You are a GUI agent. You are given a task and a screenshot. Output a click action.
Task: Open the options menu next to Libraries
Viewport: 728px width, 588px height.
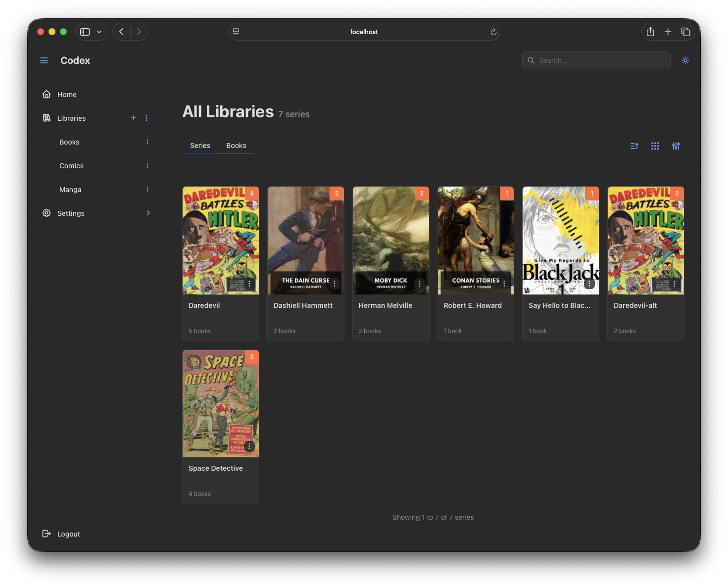146,118
